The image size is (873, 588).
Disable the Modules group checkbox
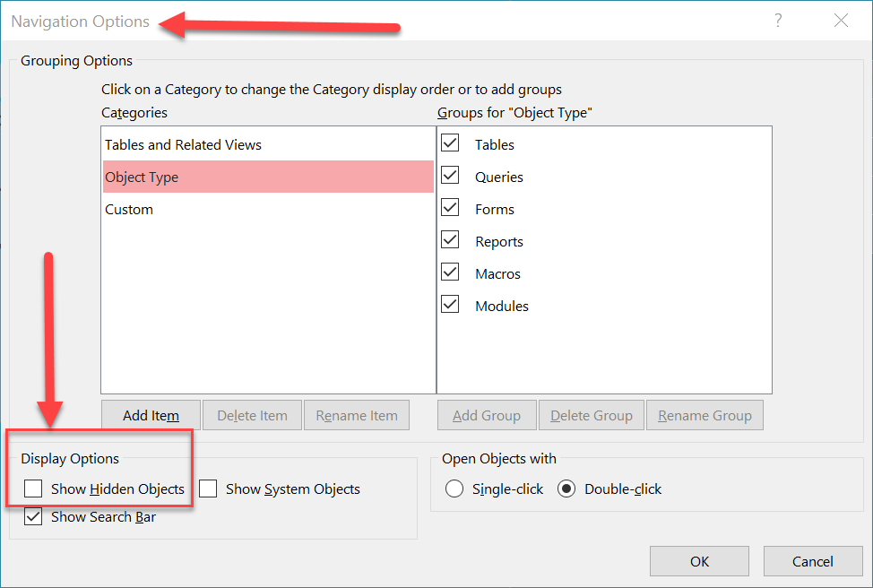coord(451,305)
